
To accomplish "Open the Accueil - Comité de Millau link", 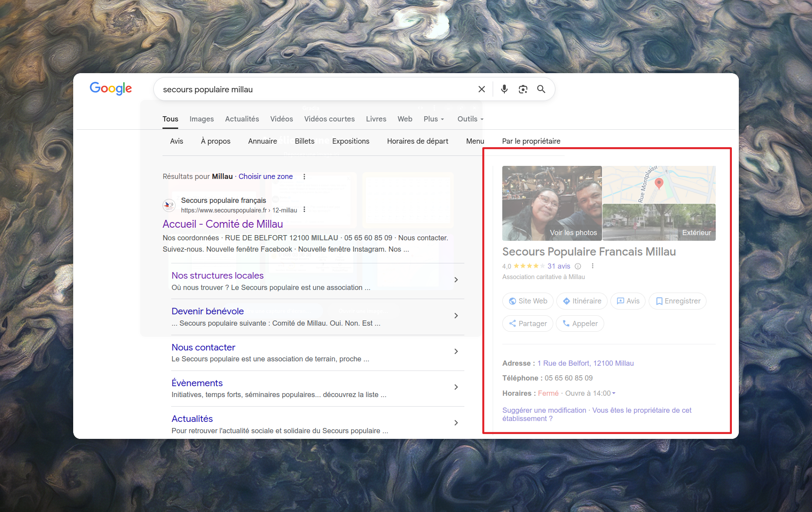I will (x=223, y=224).
